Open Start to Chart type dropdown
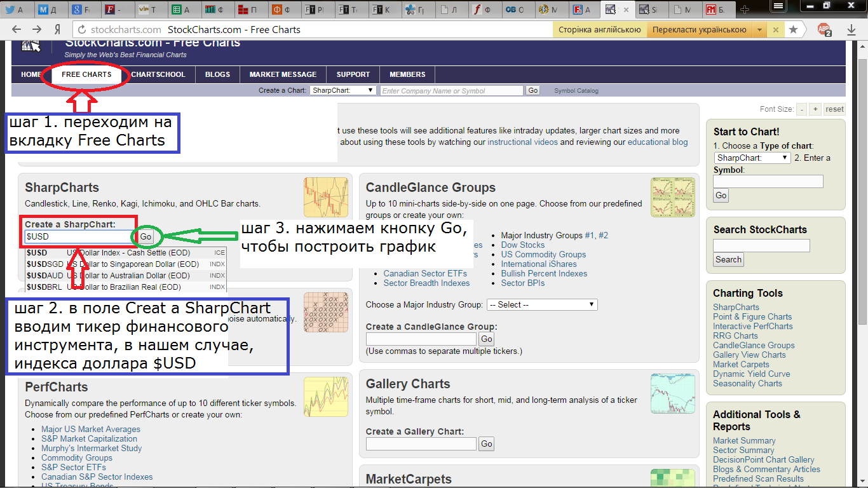 752,158
